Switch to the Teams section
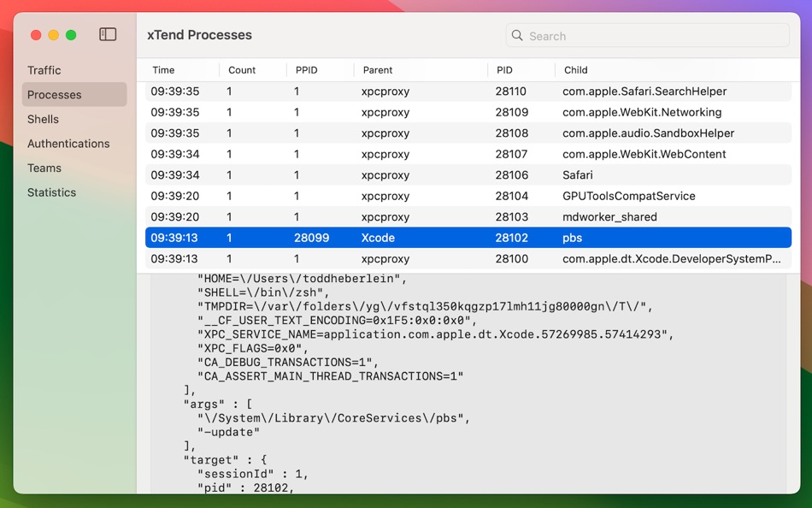The width and height of the screenshot is (812, 508). [x=44, y=168]
